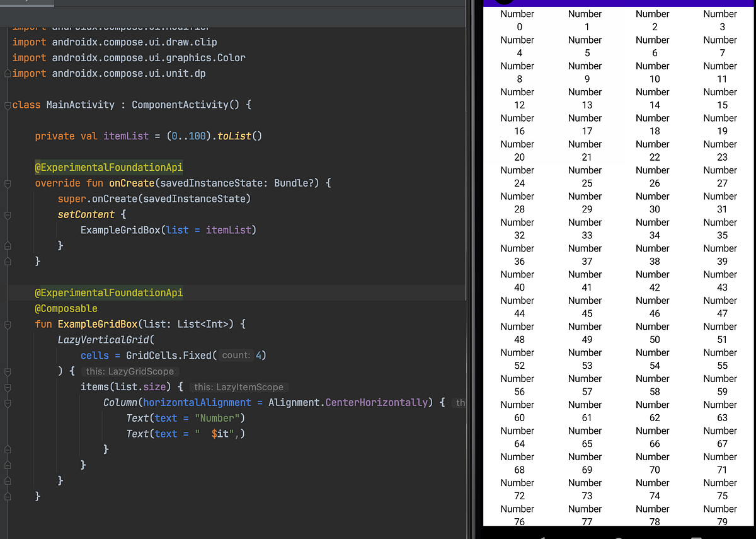Click the LazyGridScope hint label

[x=130, y=371]
